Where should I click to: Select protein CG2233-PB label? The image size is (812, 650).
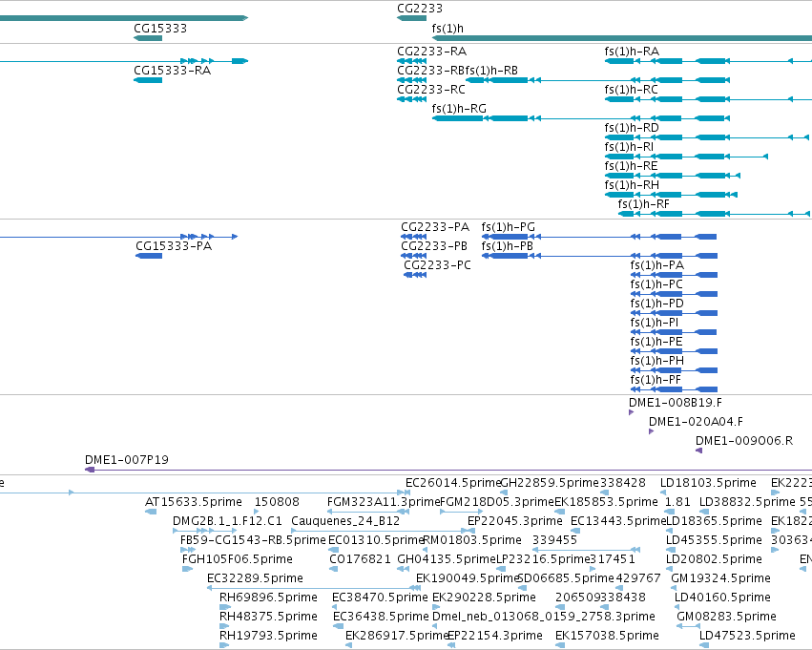click(x=434, y=246)
